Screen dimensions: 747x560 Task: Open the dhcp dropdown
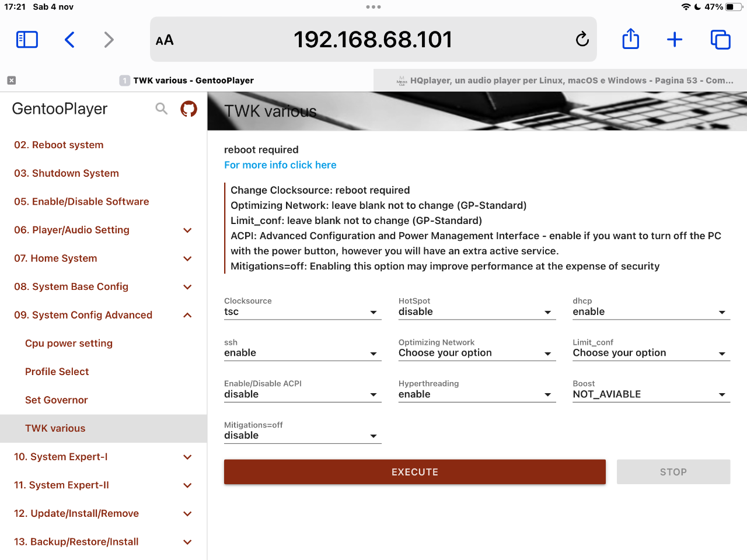pyautogui.click(x=651, y=312)
